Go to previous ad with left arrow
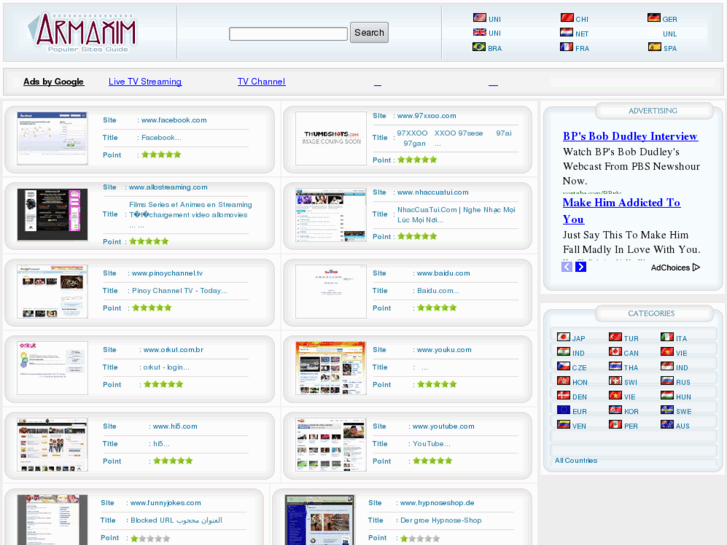The width and height of the screenshot is (727, 545). pos(567,267)
